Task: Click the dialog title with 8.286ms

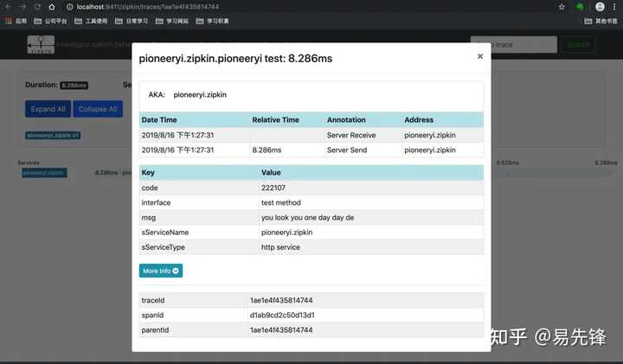Action: pyautogui.click(x=235, y=58)
